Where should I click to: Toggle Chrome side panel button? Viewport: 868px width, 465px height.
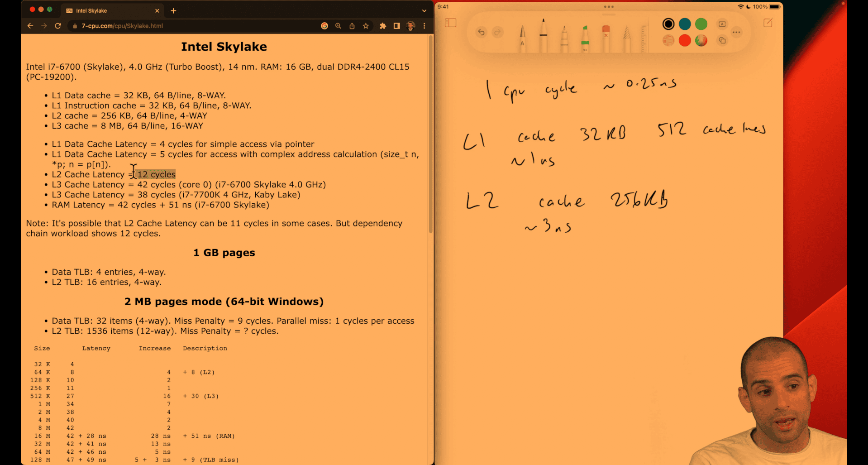coord(396,26)
